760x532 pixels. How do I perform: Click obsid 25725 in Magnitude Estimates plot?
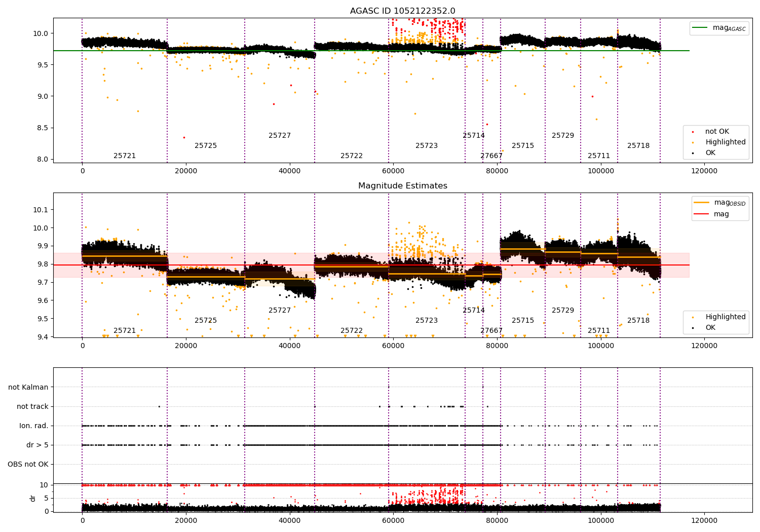206,320
